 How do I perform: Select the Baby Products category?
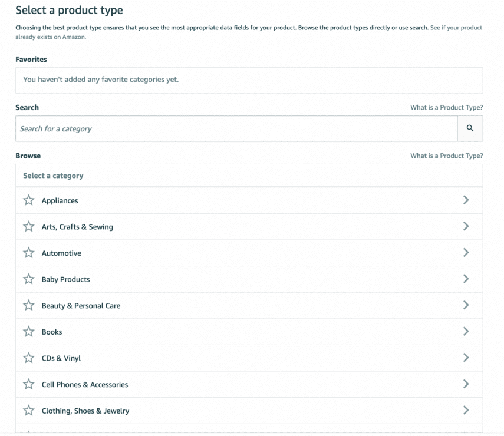click(x=65, y=279)
